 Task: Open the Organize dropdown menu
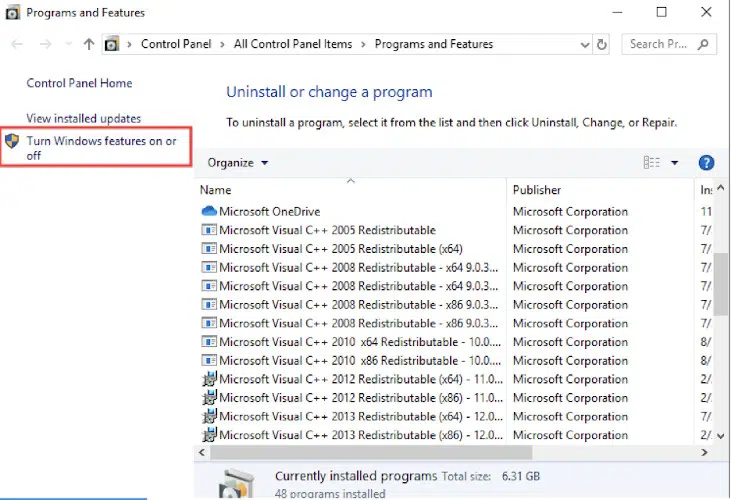tap(238, 163)
